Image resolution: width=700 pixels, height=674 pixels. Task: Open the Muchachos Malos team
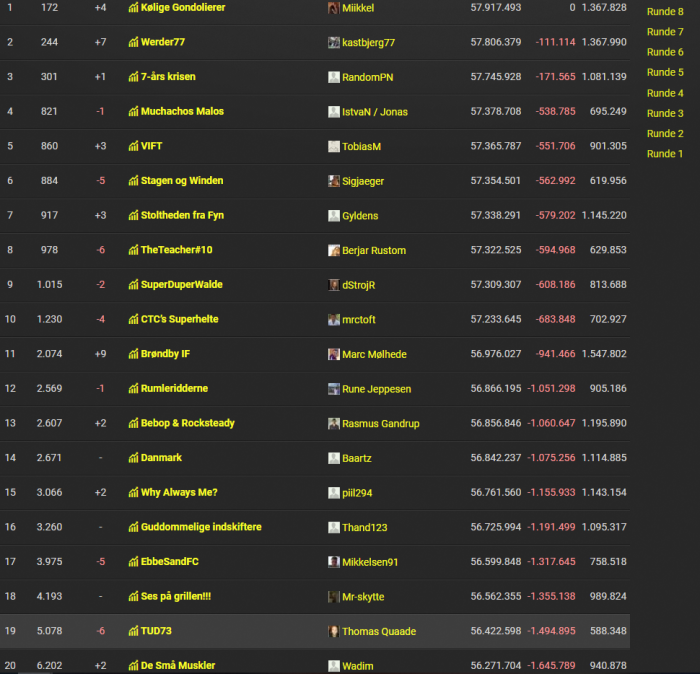coord(183,112)
